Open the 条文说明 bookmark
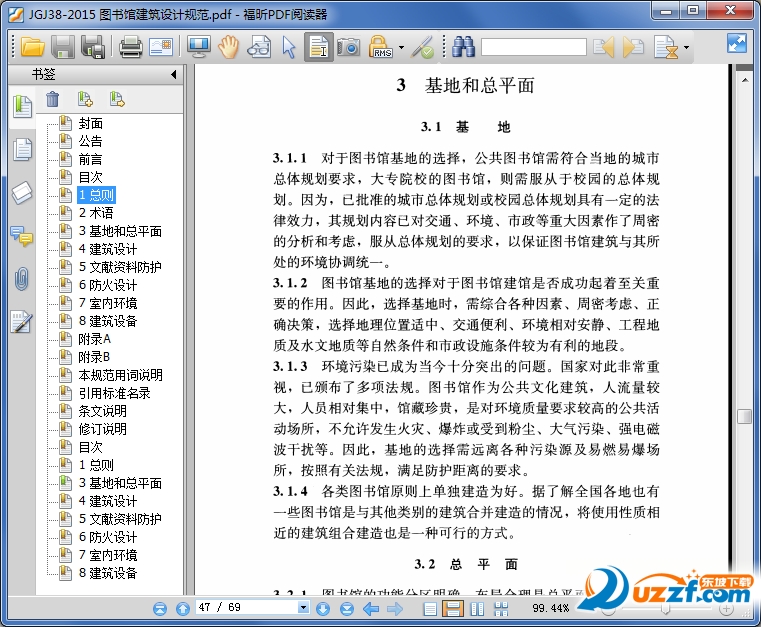The width and height of the screenshot is (761, 627). [102, 411]
